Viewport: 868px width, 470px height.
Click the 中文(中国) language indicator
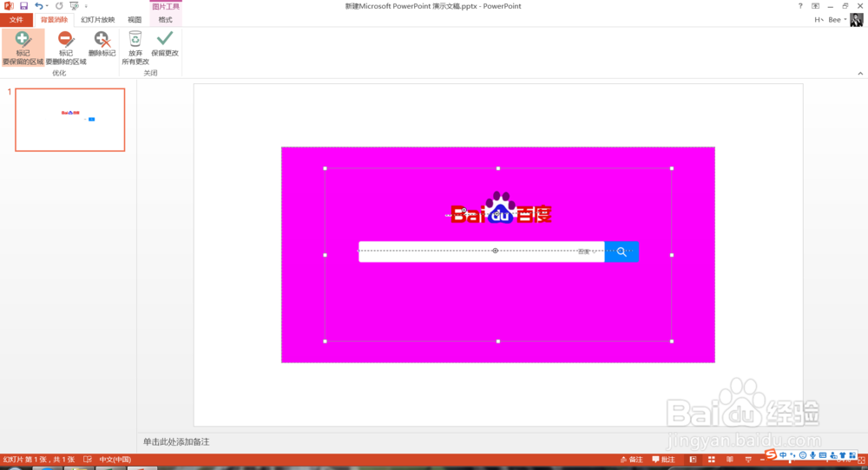pyautogui.click(x=115, y=460)
